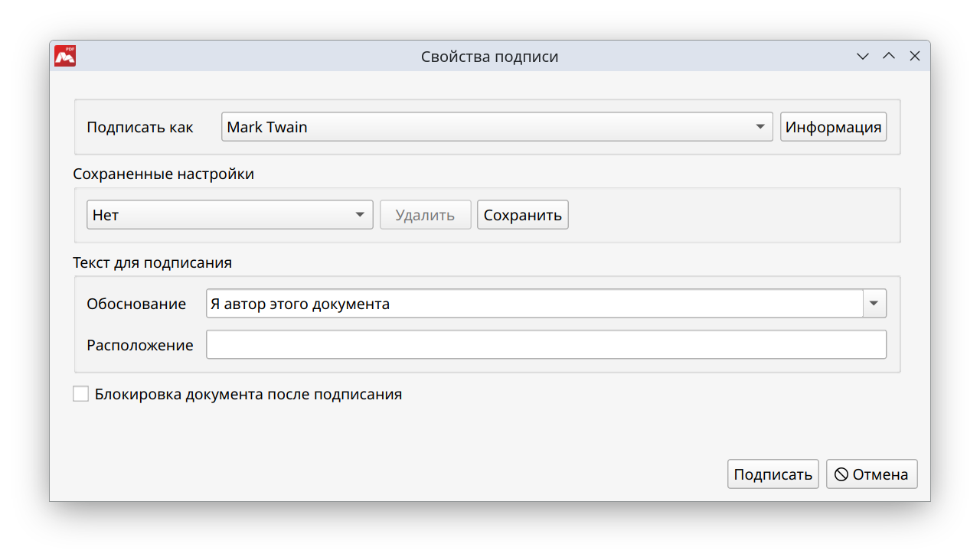
Task: Click the arrow beside the Обоснование field
Action: (x=874, y=304)
